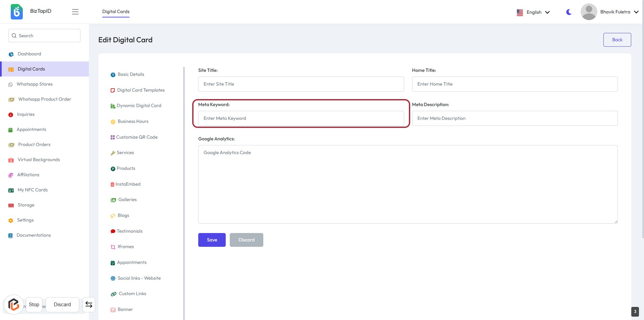Click the user profile avatar

pos(589,12)
